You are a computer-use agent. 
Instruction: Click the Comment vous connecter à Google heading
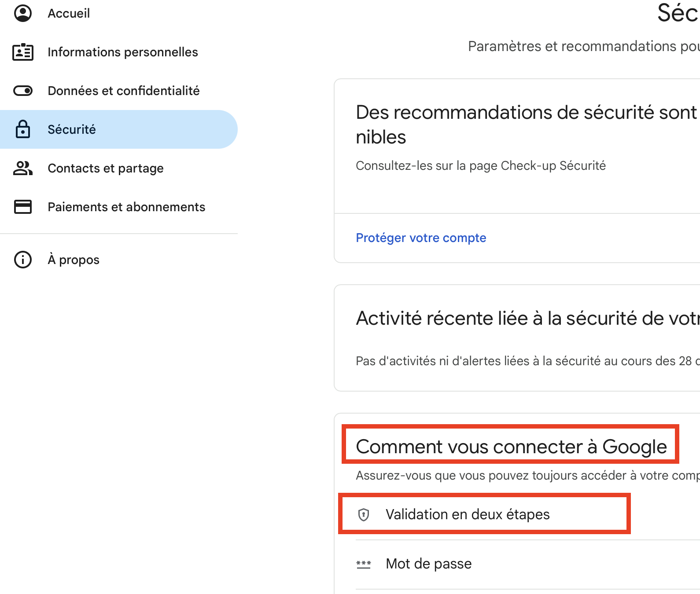coord(511,447)
